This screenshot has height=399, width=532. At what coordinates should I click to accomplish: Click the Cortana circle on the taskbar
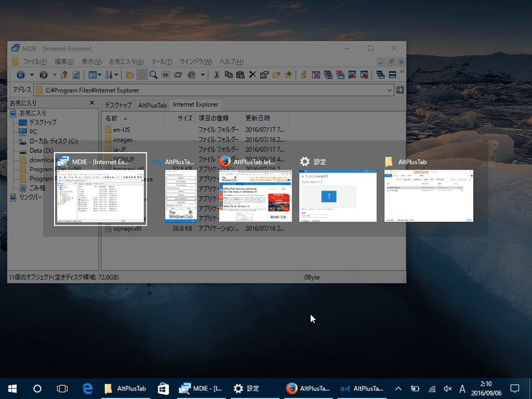coord(37,388)
